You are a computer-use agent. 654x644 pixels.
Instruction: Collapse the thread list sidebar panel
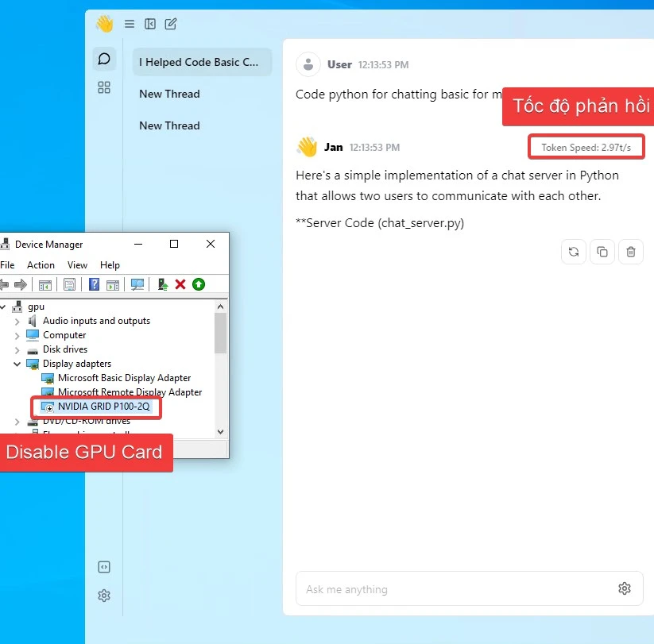[150, 24]
